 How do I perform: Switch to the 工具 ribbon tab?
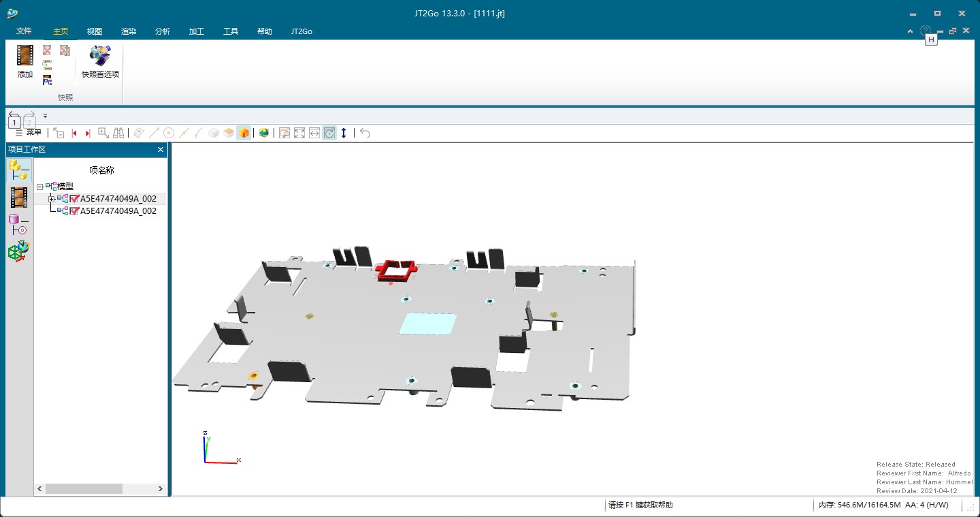point(231,31)
